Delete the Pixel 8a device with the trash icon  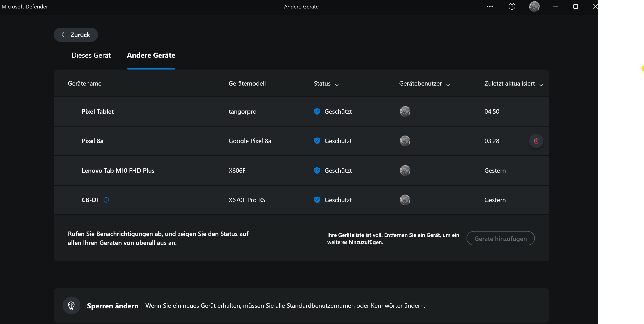[x=536, y=141]
